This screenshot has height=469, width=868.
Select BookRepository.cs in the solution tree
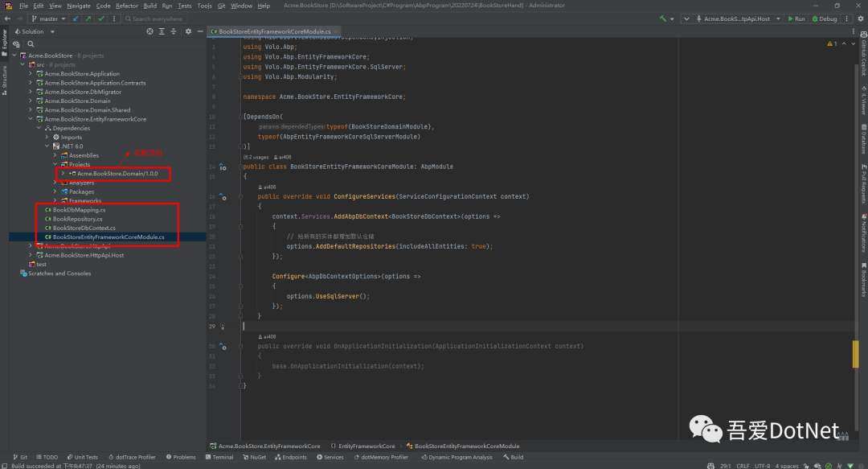pos(77,219)
